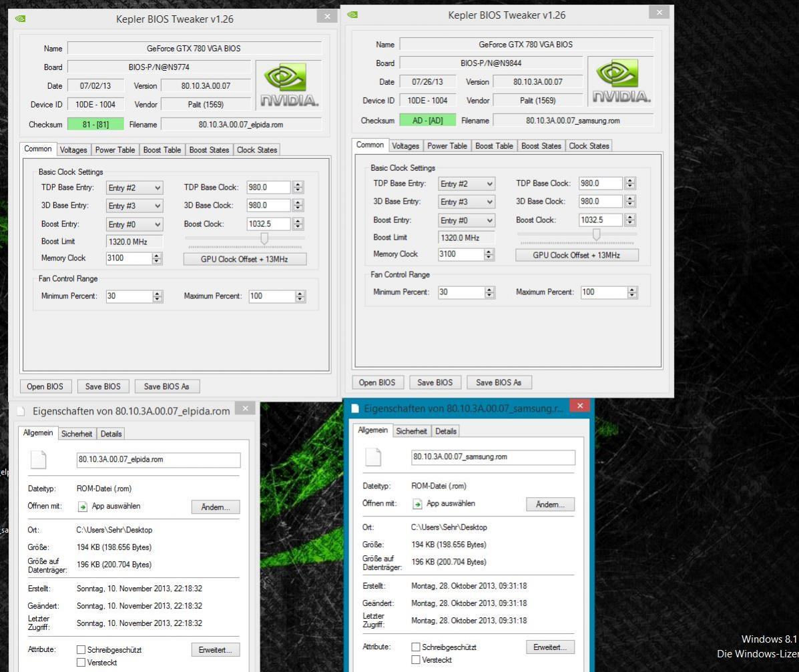Click Ändern button in elpida properties
Viewport: 799px width, 672px height.
[x=216, y=507]
